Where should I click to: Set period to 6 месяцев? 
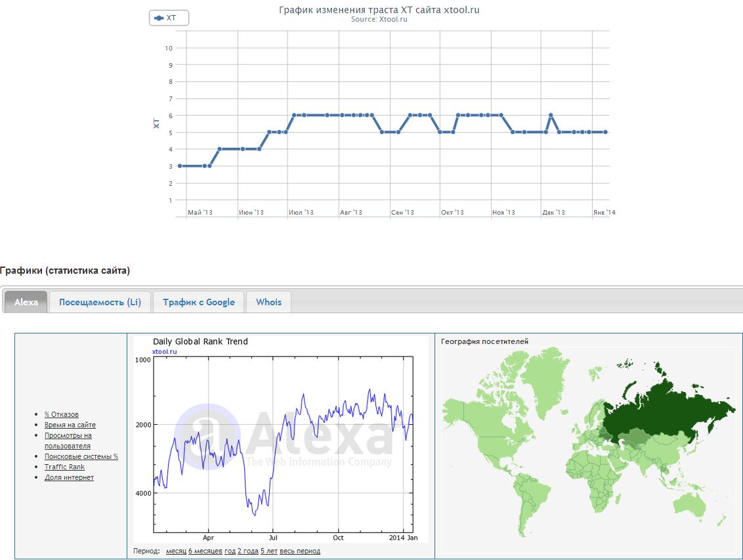click(x=205, y=551)
